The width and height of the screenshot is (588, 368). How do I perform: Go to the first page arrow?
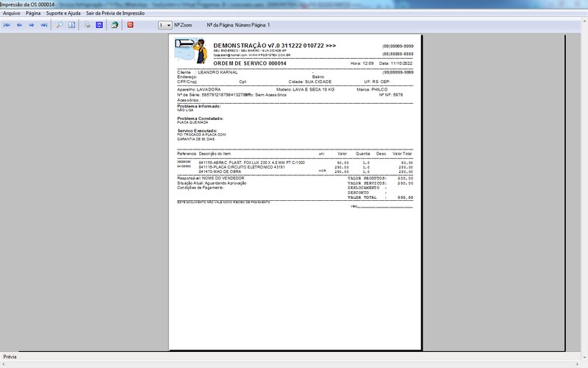pyautogui.click(x=7, y=25)
